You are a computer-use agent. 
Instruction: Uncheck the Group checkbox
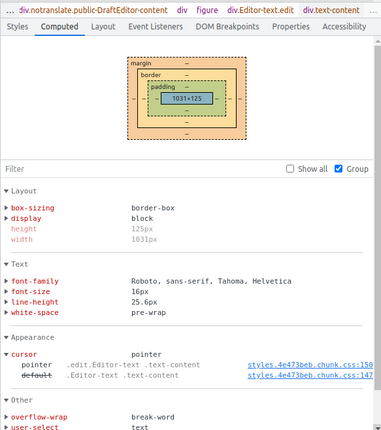pyautogui.click(x=338, y=169)
